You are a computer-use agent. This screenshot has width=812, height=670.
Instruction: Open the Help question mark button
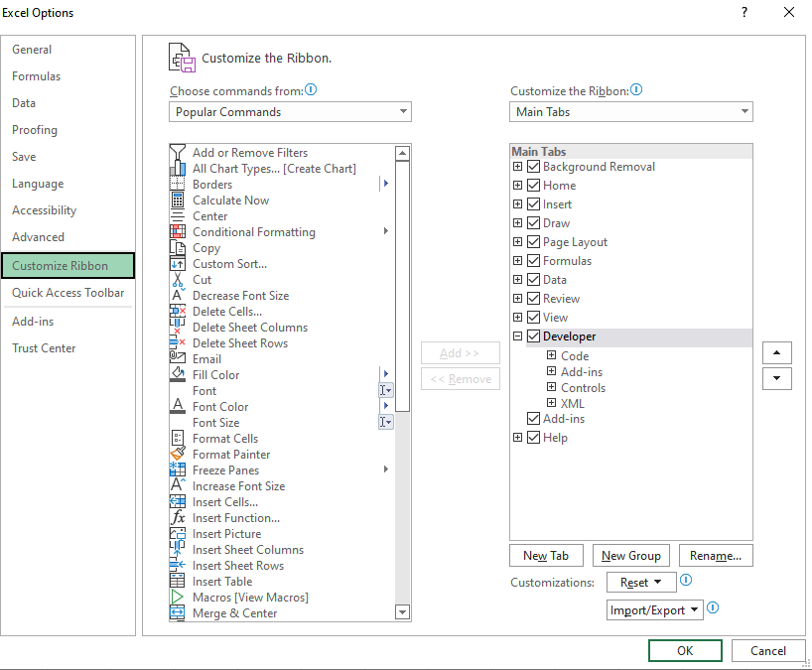(x=744, y=12)
